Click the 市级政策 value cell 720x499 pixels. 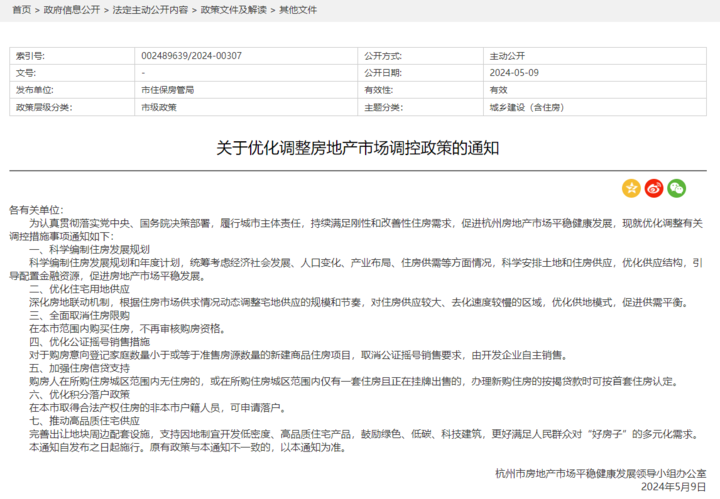point(246,107)
